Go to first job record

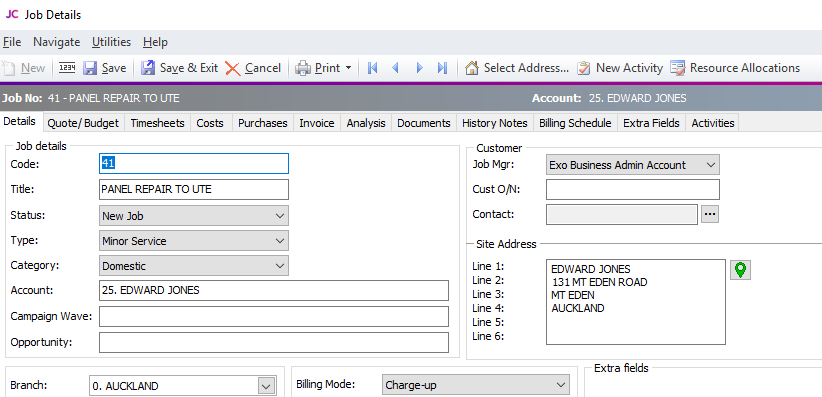[373, 68]
